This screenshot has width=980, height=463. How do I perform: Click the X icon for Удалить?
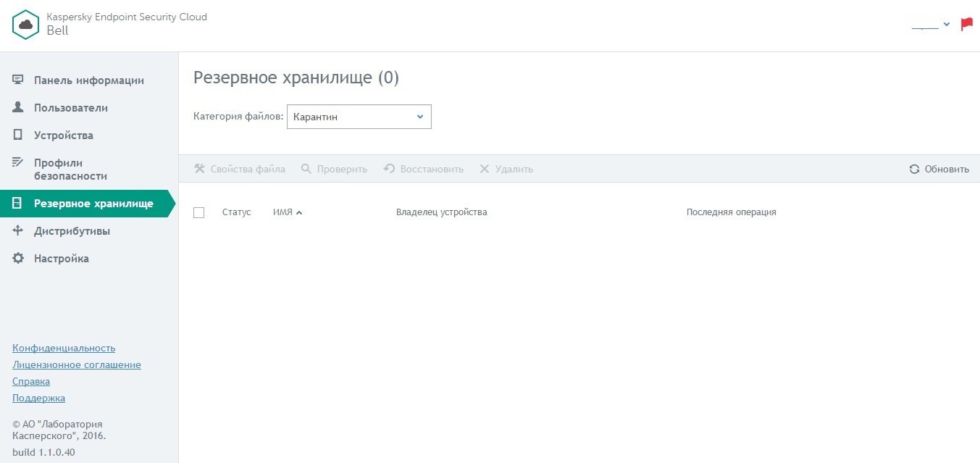[485, 169]
